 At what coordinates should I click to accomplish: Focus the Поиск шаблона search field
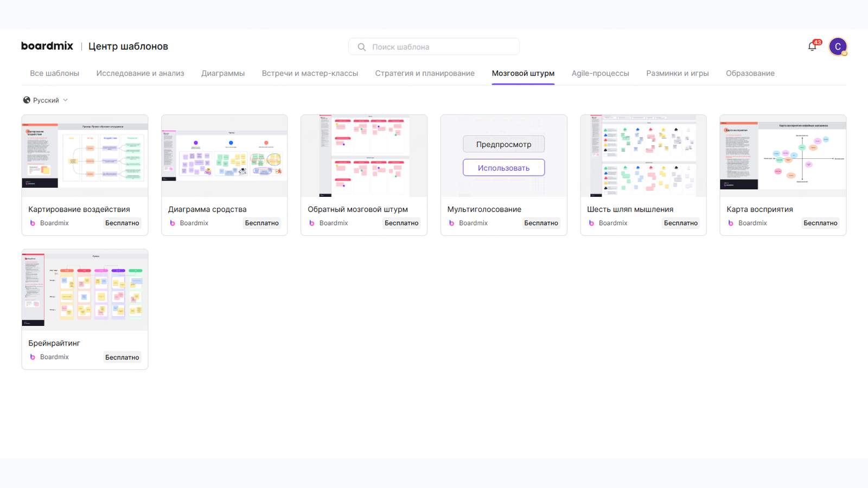[434, 47]
